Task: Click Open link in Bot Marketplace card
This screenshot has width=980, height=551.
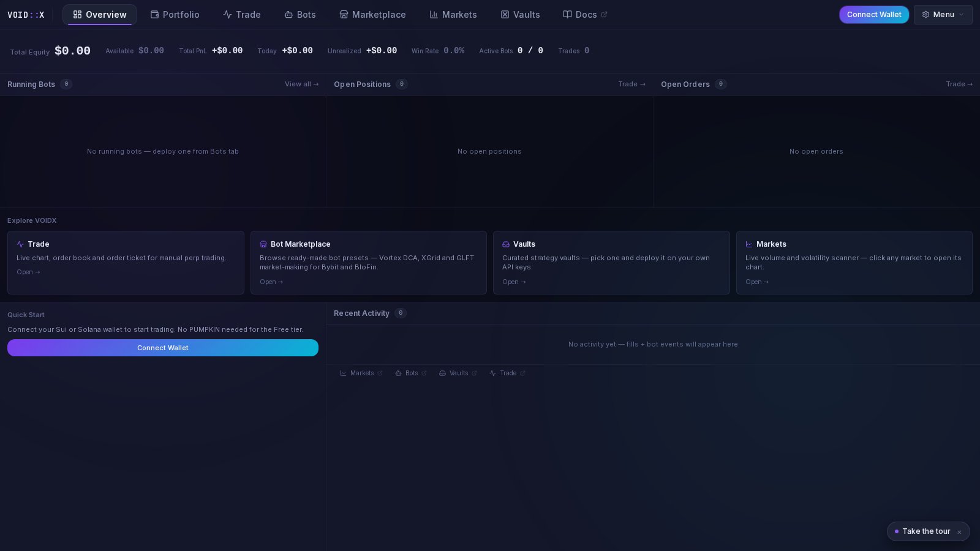Action: click(271, 282)
